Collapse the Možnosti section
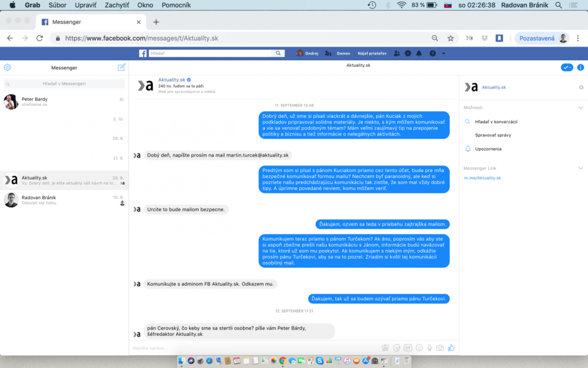Screen dimensions: 588x368 pyautogui.click(x=581, y=108)
